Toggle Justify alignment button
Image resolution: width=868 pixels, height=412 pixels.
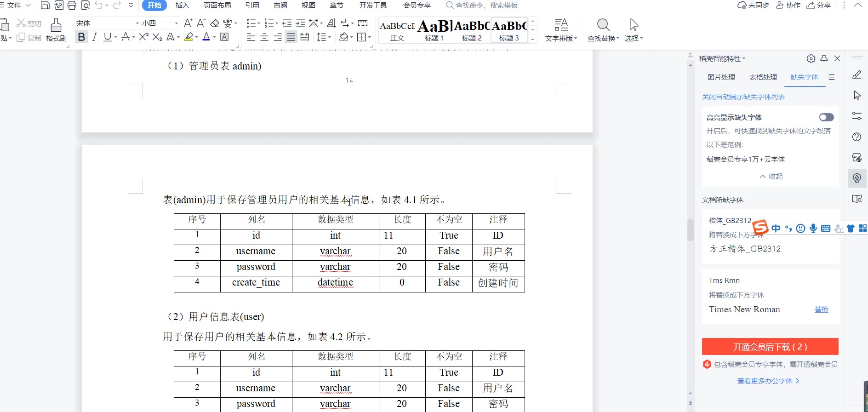[291, 37]
